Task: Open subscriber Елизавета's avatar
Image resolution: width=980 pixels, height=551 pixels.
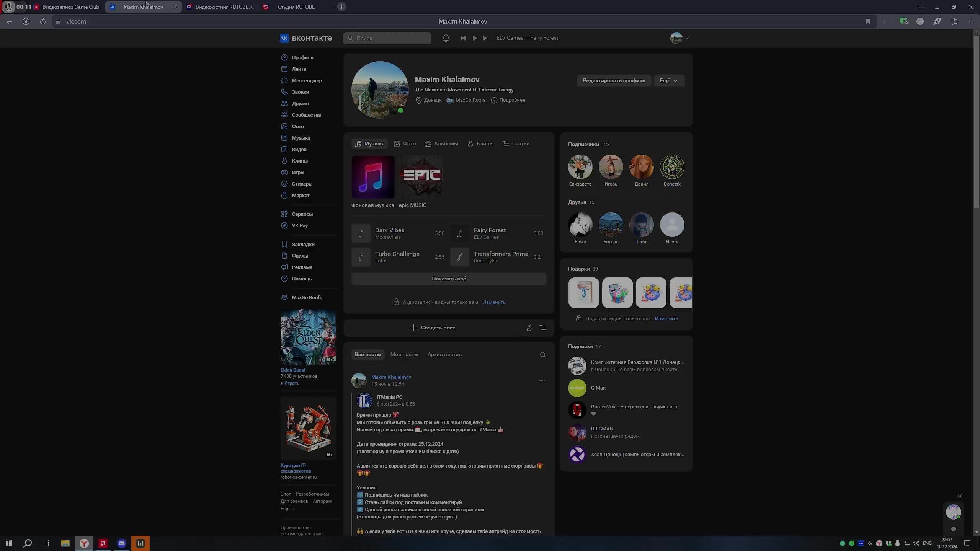Action: [x=580, y=167]
